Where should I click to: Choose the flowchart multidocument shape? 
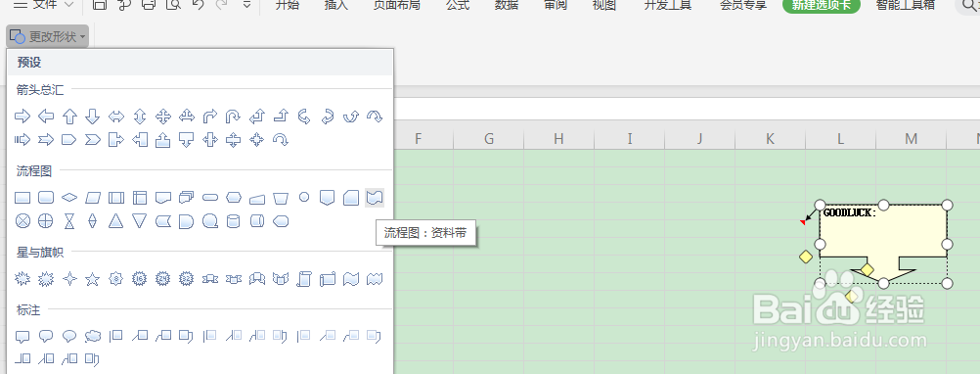coord(186,198)
